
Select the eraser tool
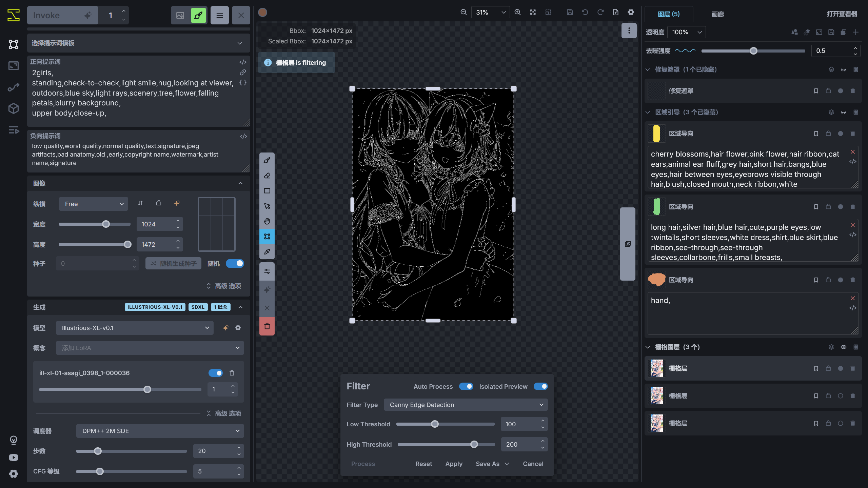(x=267, y=176)
